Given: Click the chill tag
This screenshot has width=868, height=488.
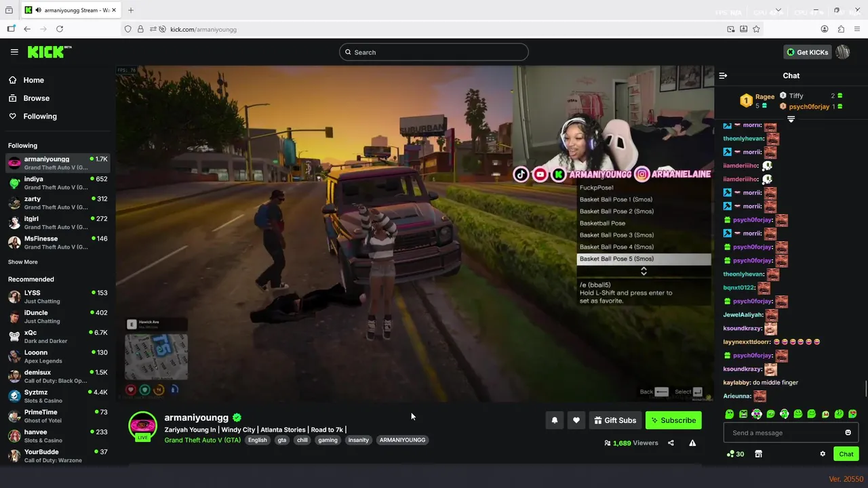Looking at the screenshot, I should 302,440.
